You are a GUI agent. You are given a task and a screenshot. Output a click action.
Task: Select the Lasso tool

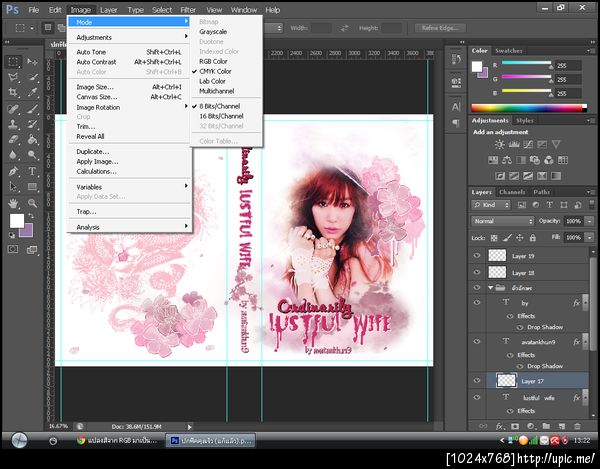coord(13,77)
